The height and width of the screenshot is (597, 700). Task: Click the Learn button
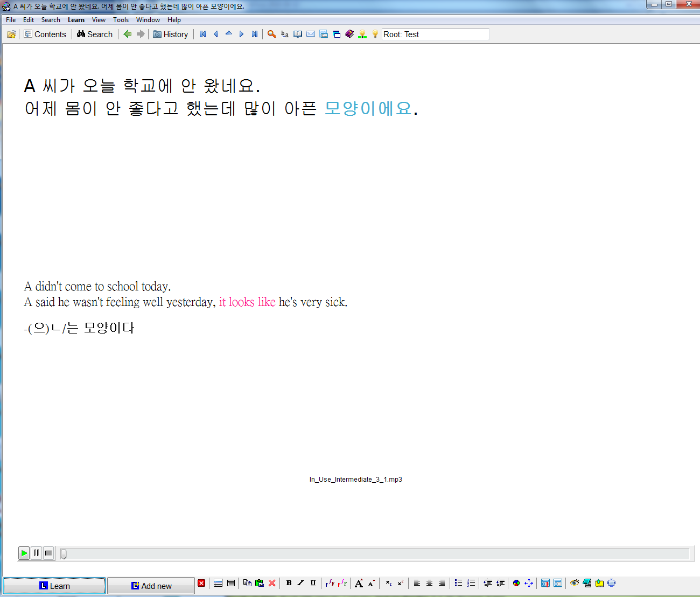click(54, 586)
